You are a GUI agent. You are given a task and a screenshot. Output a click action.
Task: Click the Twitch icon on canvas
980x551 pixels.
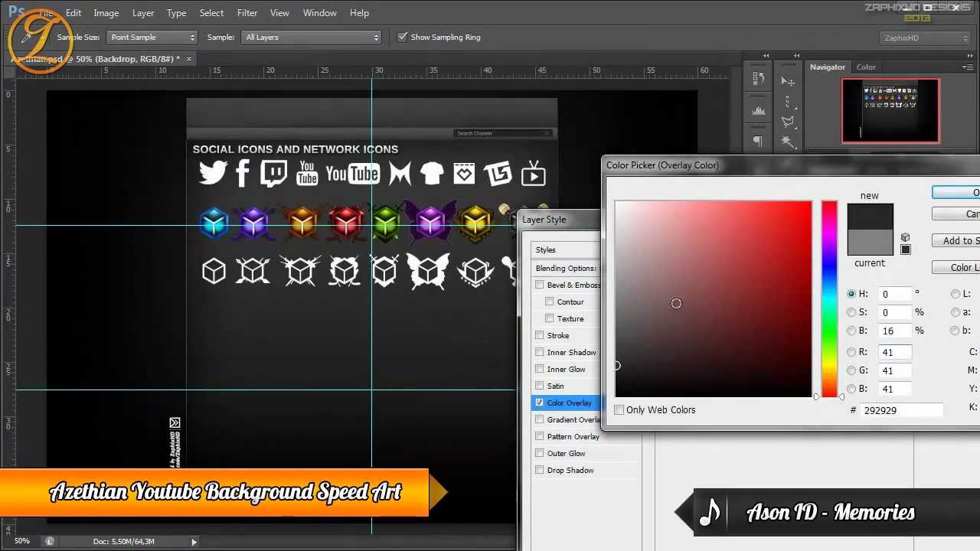click(x=273, y=174)
